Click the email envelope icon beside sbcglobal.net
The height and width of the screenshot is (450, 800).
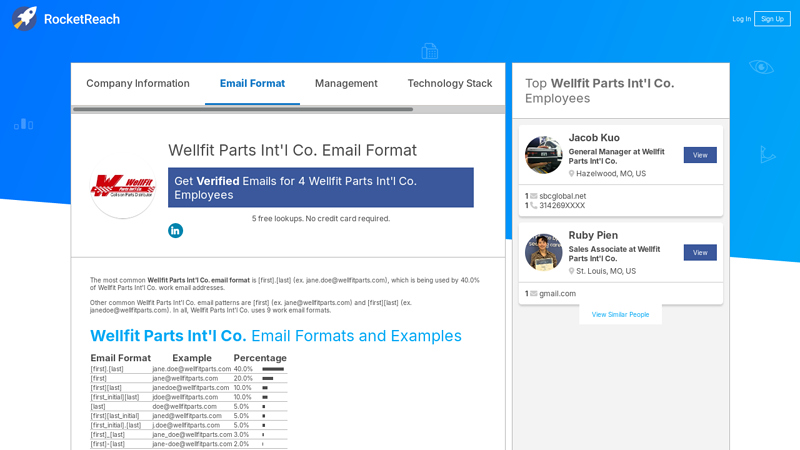click(x=534, y=196)
